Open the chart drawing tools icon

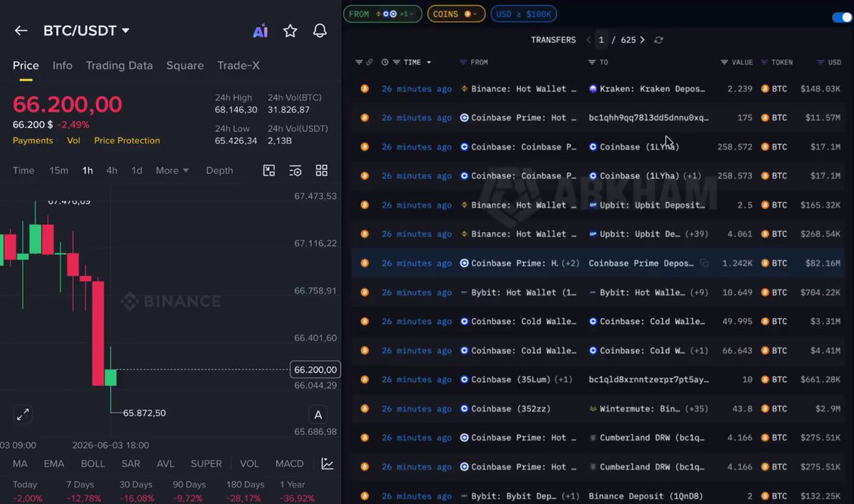point(269,170)
